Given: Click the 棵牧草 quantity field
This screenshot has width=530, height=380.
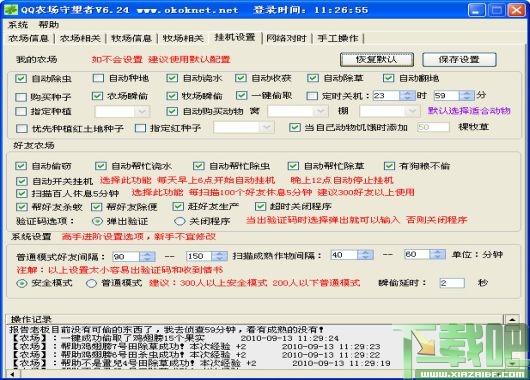Looking at the screenshot, I should (x=433, y=127).
